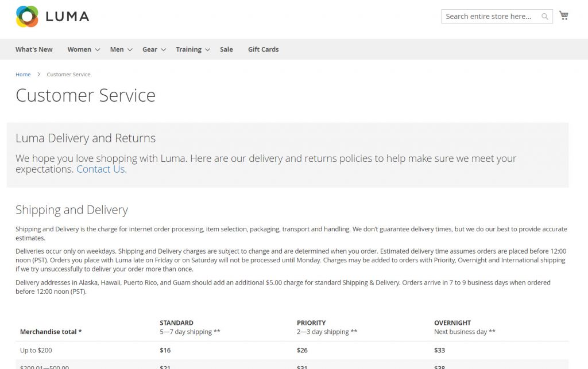Click the Women navigation menu label
Image resolution: width=588 pixels, height=369 pixels.
pos(79,49)
